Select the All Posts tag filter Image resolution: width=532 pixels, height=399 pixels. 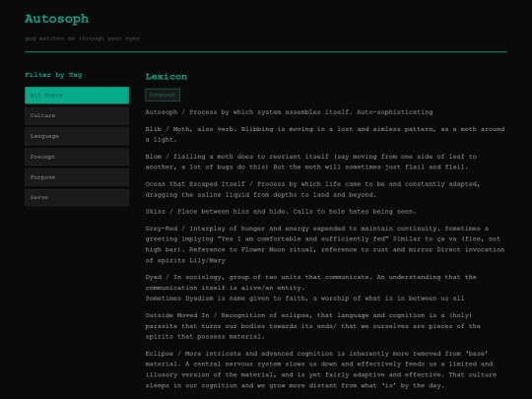tap(77, 96)
